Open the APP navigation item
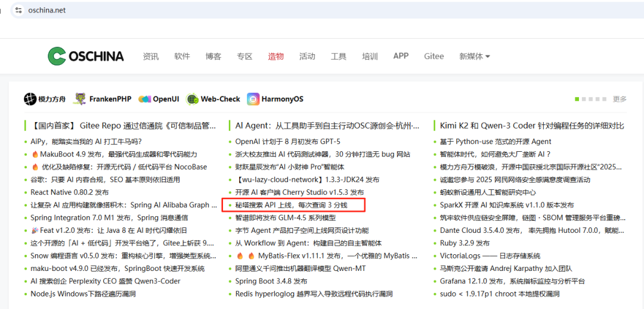Screen dimensions: 644x309 (x=401, y=56)
